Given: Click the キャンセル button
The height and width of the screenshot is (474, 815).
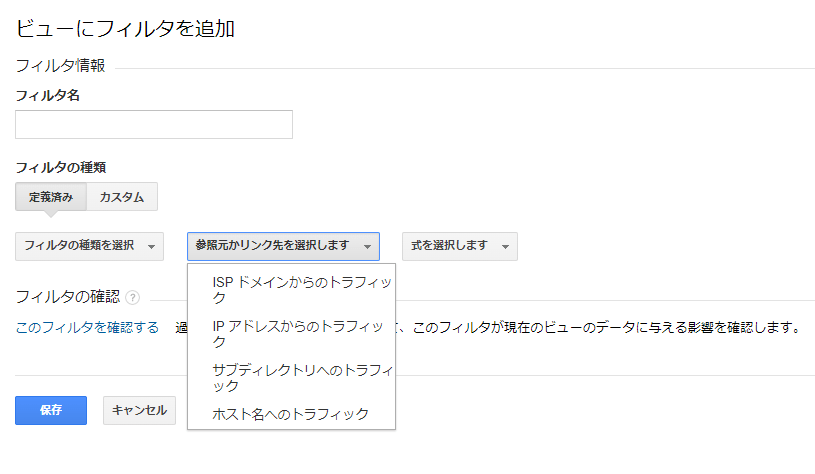Looking at the screenshot, I should [x=140, y=410].
